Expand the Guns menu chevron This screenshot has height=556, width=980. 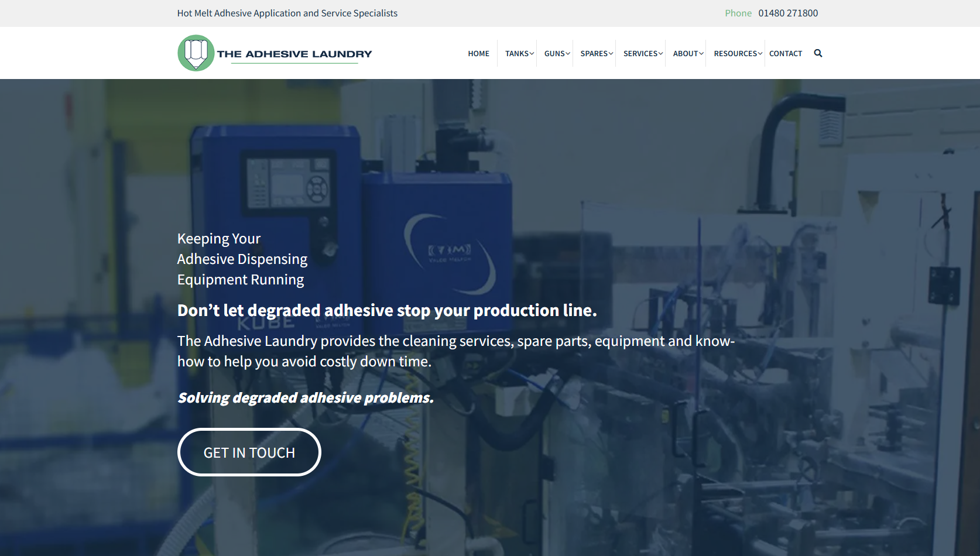coord(568,54)
